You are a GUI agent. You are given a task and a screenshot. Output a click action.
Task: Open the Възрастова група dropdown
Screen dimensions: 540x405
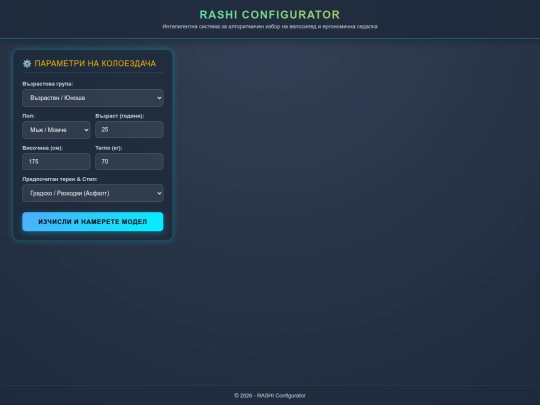pyautogui.click(x=93, y=98)
